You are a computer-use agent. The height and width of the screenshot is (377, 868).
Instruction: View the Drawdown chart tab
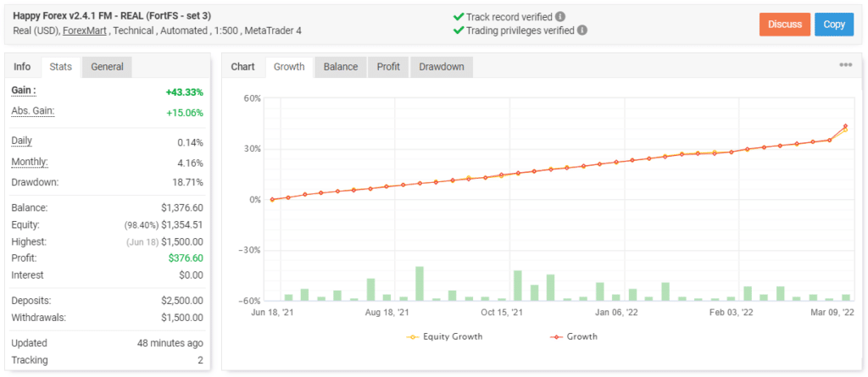click(x=442, y=67)
